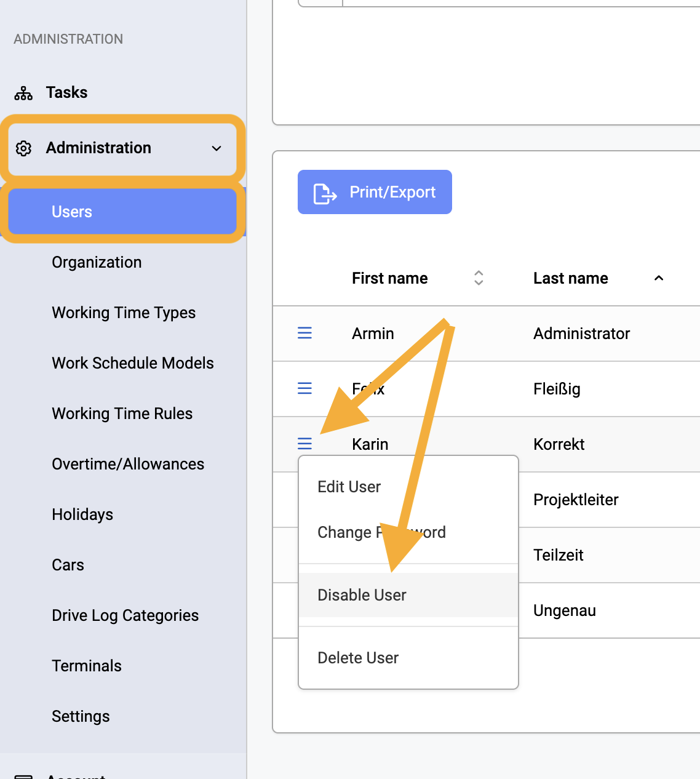The image size is (700, 779).
Task: Go to Working Time Types
Action: (124, 313)
